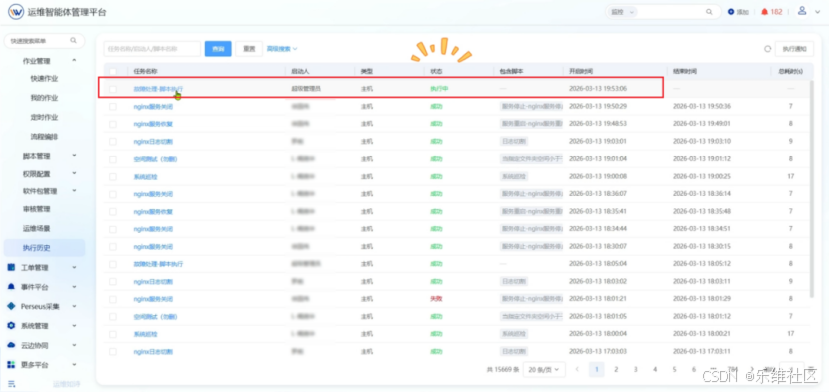This screenshot has width=830, height=392.
Task: Check the row started at 19:50:29
Action: [x=113, y=106]
